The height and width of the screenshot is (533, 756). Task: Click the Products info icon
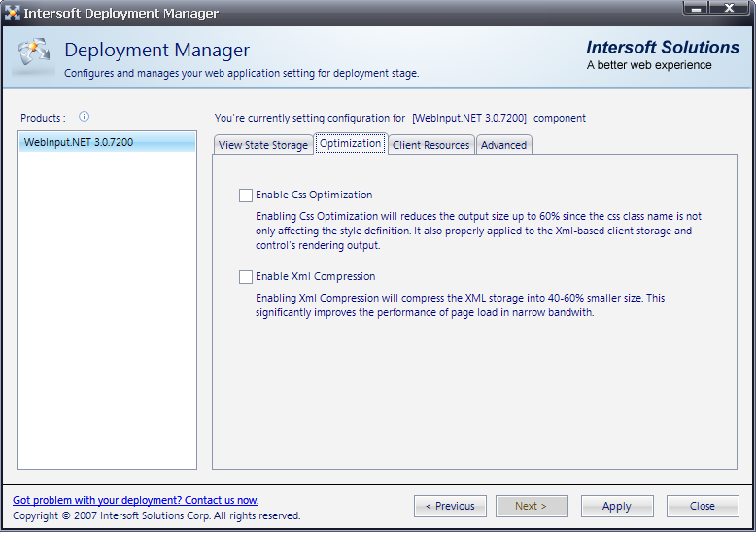[x=84, y=117]
